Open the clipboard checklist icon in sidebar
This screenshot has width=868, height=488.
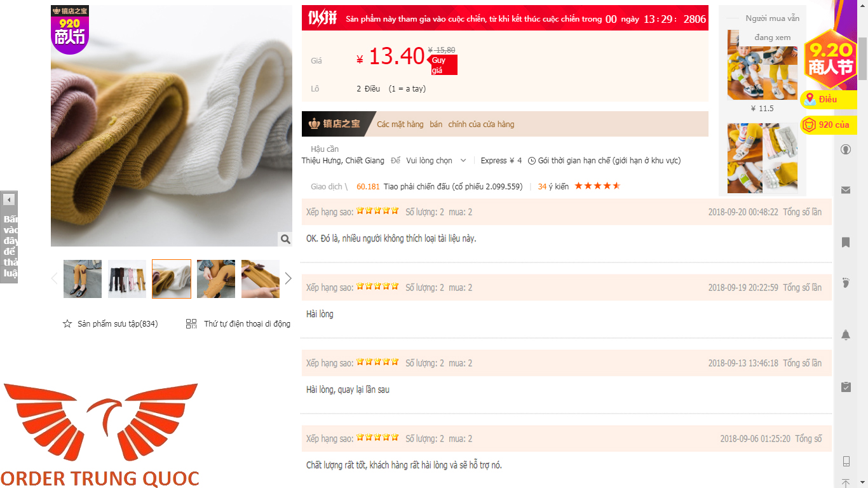(x=846, y=386)
